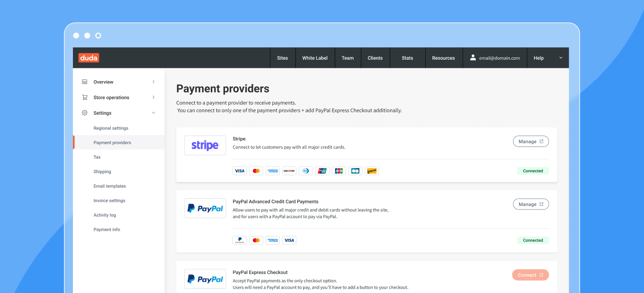Screen dimensions: 644x293
Task: Open the Activity log
Action: (x=105, y=215)
